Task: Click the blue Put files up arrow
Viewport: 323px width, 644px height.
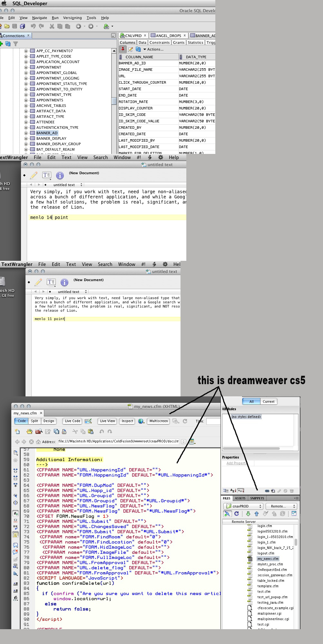Action: 257,514
